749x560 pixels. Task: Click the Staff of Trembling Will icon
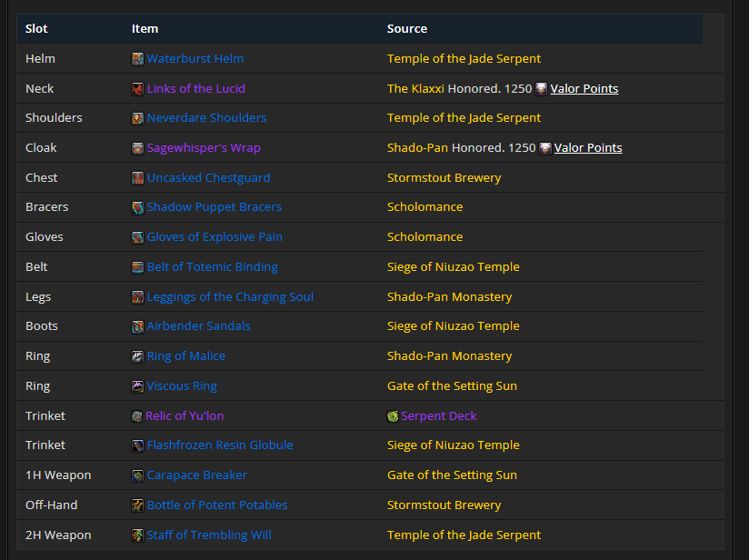point(137,535)
